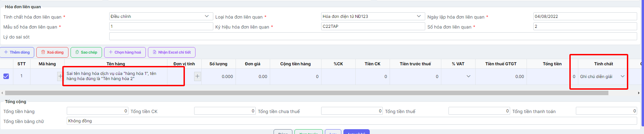Click the Số lượng column header

tap(218, 64)
